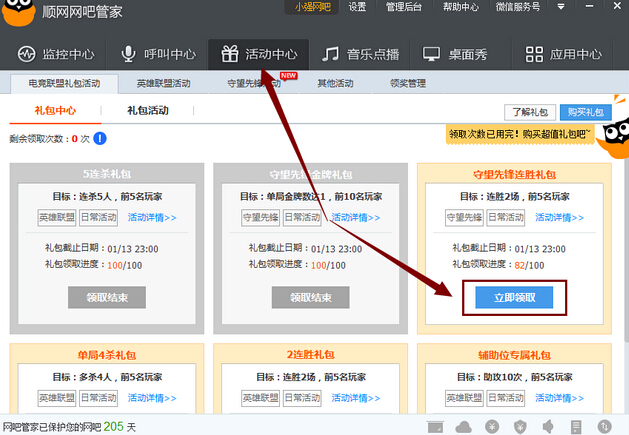Open 设置 in title bar
Screen dimensions: 629x435
tap(357, 6)
